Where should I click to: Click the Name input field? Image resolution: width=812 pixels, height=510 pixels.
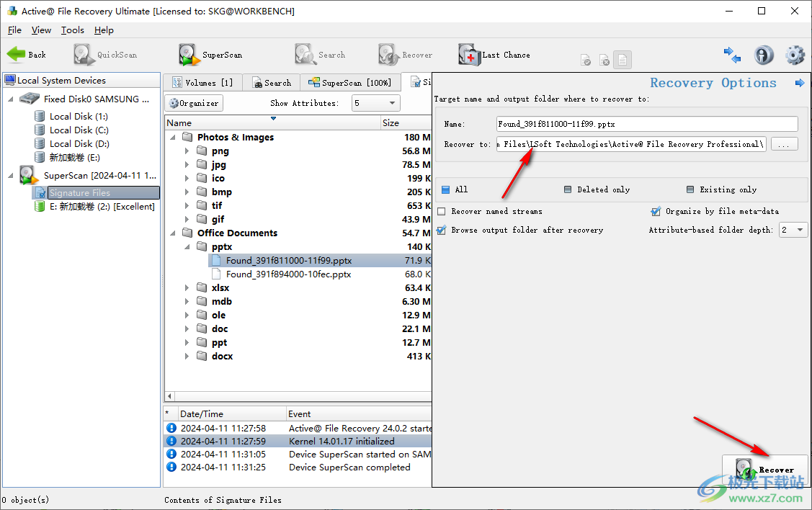[x=647, y=124]
